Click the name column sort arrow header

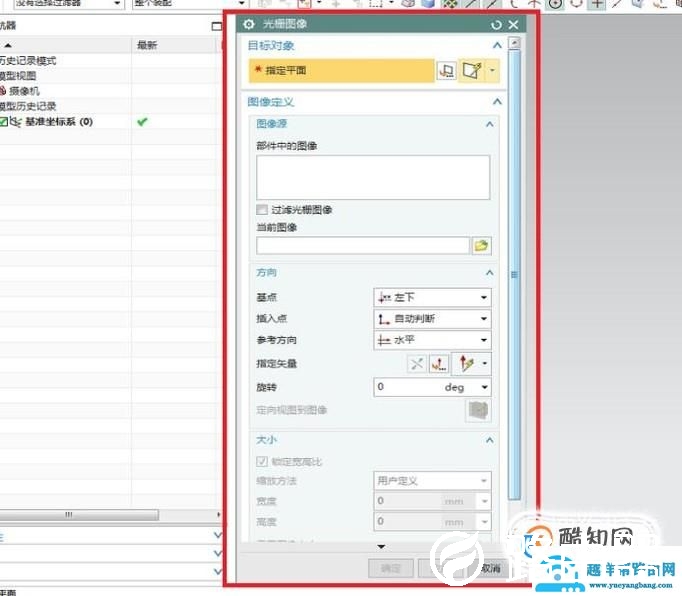tap(8, 45)
